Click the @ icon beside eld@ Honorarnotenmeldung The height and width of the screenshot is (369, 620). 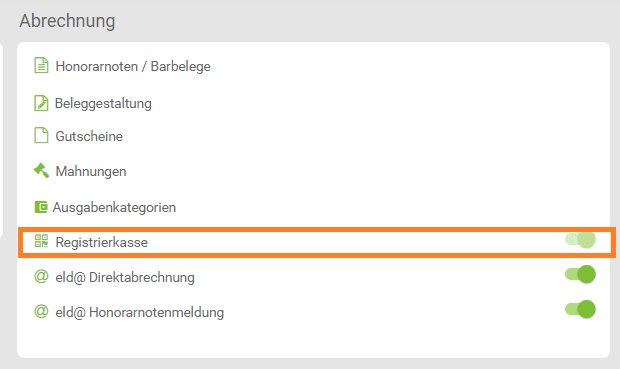tap(41, 311)
